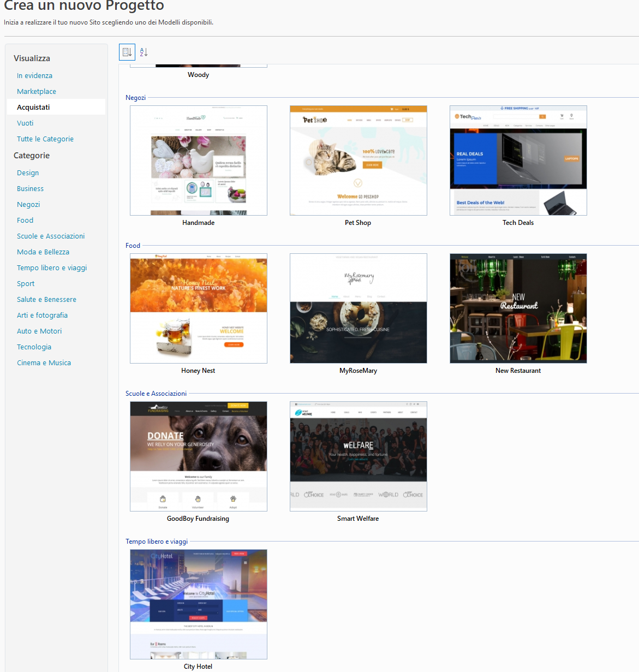Select the City Hotel template thumbnail

(x=199, y=604)
